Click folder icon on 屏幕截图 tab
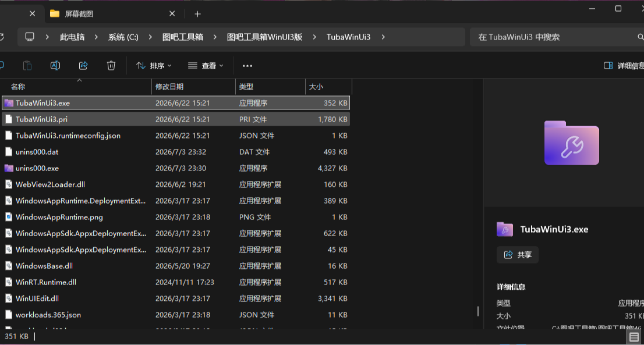Image resolution: width=644 pixels, height=345 pixels. pos(55,14)
